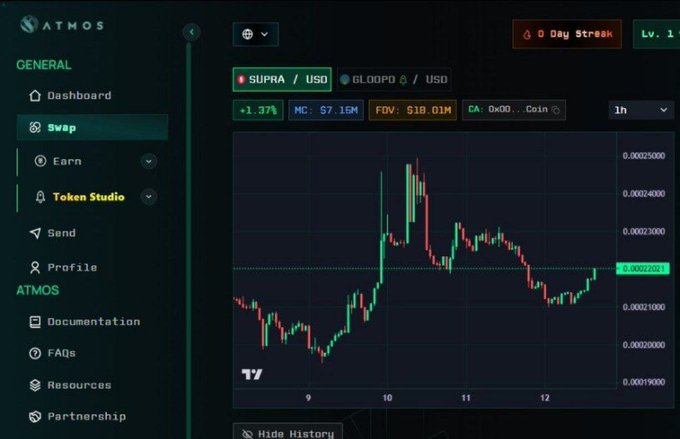The image size is (680, 439).
Task: Click the Profile person icon
Action: click(35, 267)
